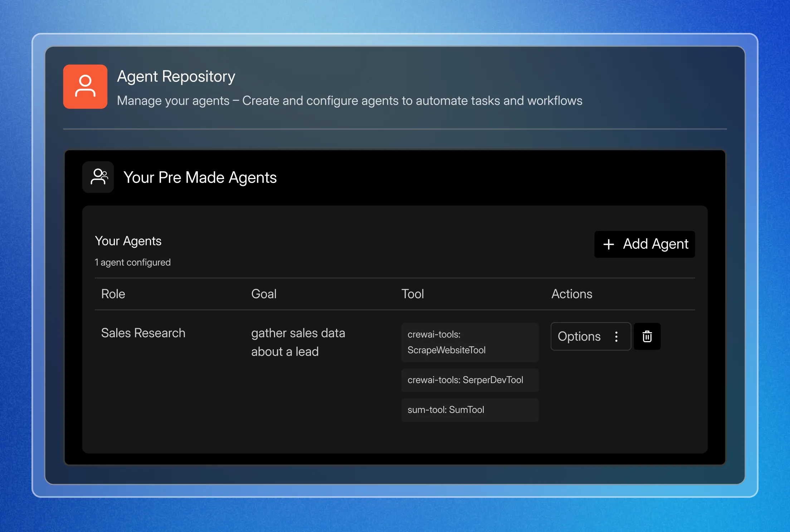Click the Actions column header
Screen dimensions: 790x532
pos(571,294)
